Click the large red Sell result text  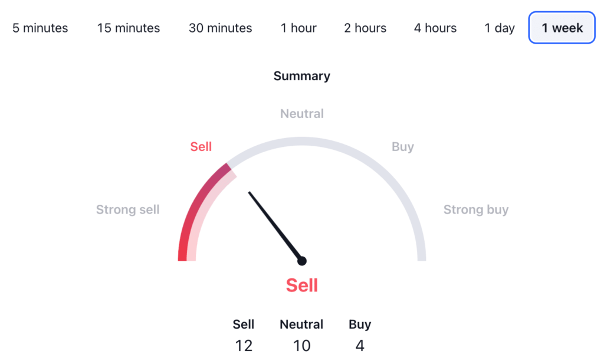pos(301,286)
